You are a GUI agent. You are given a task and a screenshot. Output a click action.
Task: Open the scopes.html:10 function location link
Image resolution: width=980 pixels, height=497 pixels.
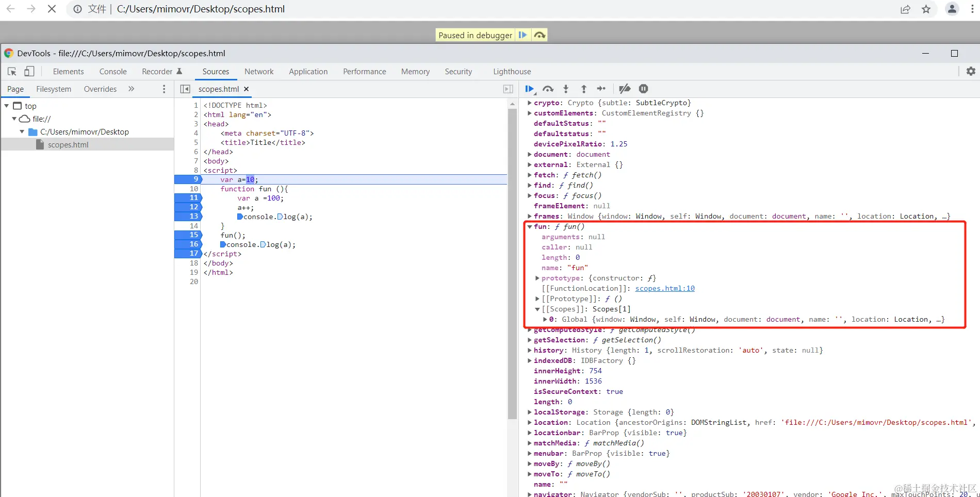(665, 289)
